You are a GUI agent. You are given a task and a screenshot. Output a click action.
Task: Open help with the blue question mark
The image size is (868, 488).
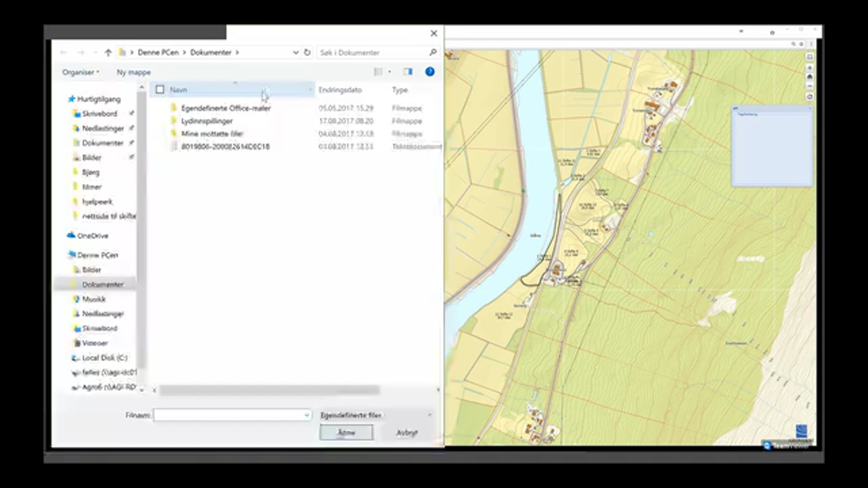point(429,72)
